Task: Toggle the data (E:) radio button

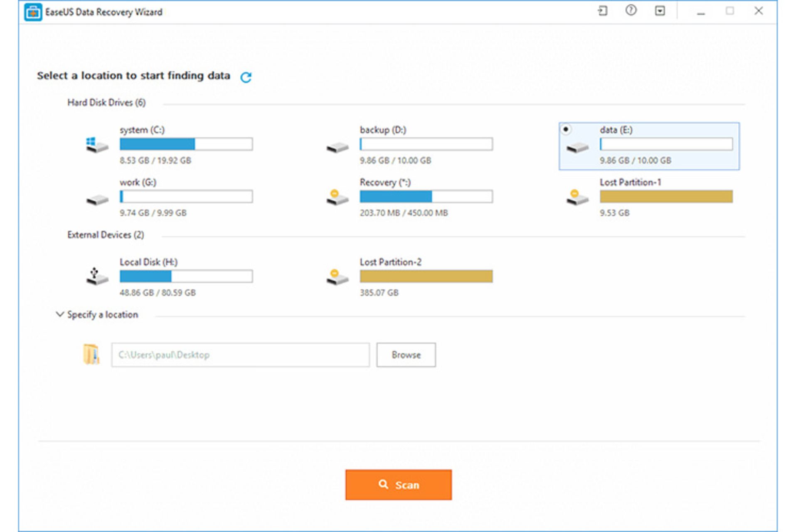Action: 566,129
